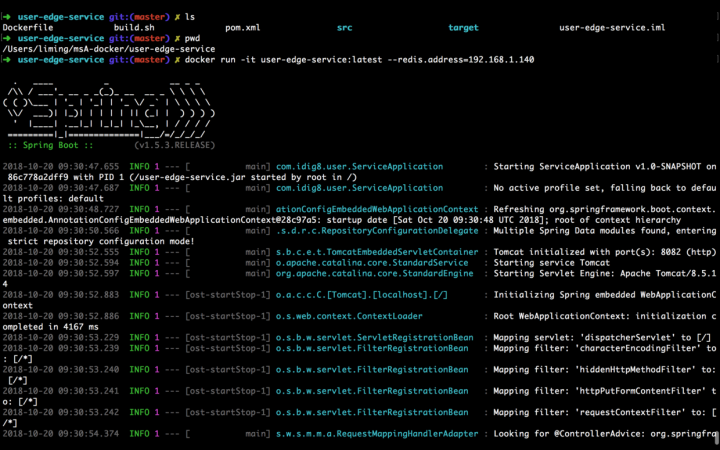Click the 'Dockerfile' entry in ls output

28,28
